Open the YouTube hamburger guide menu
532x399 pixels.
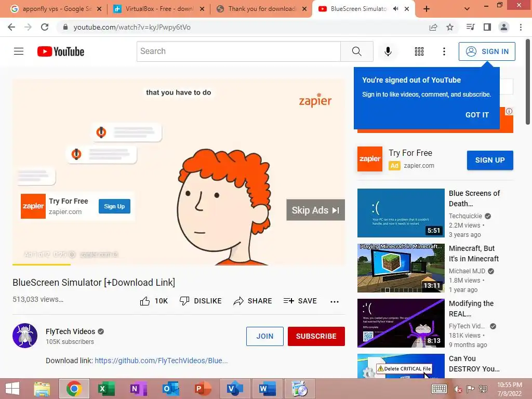pos(19,51)
